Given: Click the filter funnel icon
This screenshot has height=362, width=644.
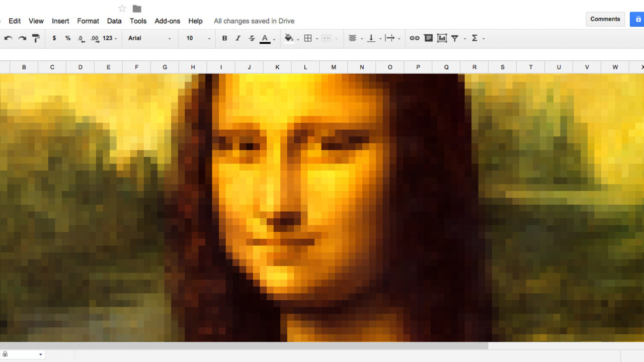Looking at the screenshot, I should pyautogui.click(x=455, y=38).
